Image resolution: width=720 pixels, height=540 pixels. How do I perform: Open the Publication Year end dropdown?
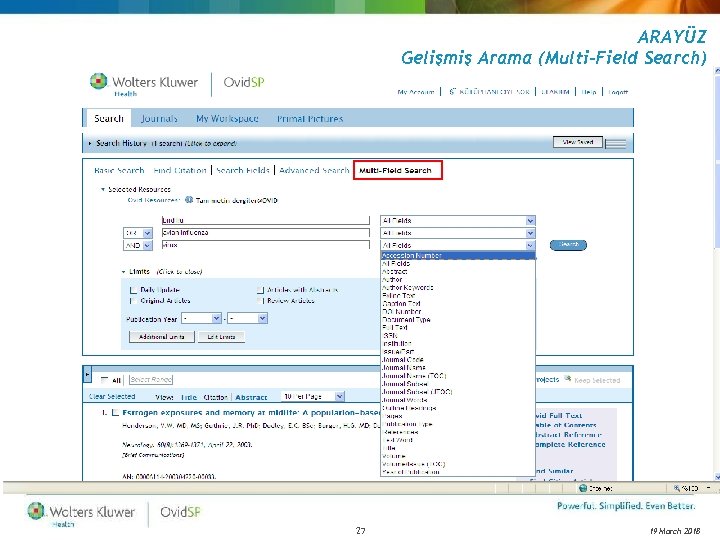(x=248, y=318)
